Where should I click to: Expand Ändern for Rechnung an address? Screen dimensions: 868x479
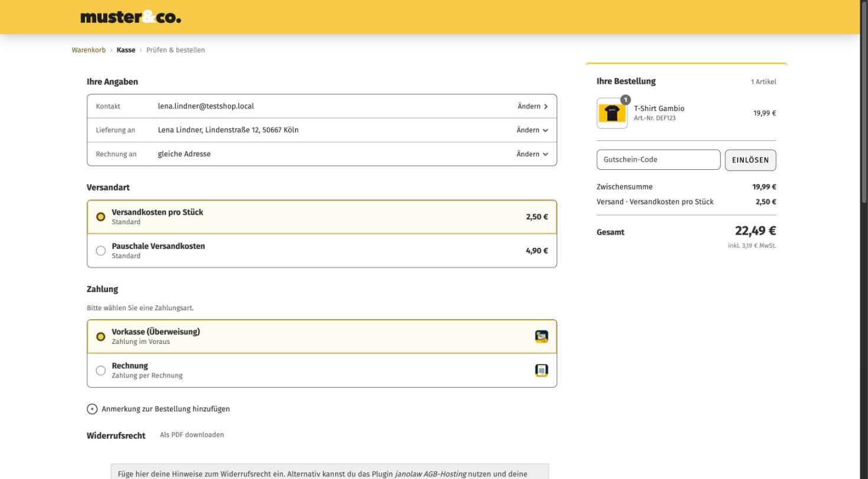point(532,154)
